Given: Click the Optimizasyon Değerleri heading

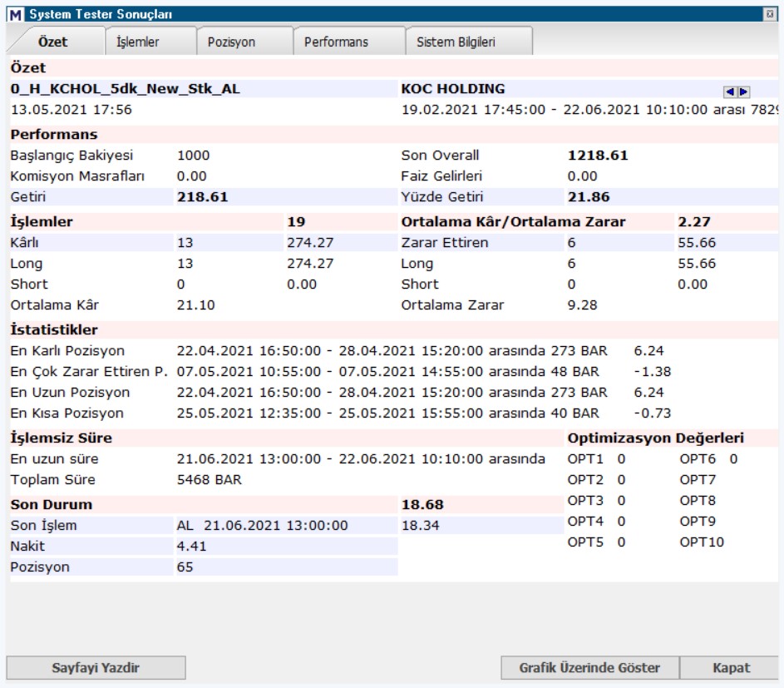Looking at the screenshot, I should [655, 438].
